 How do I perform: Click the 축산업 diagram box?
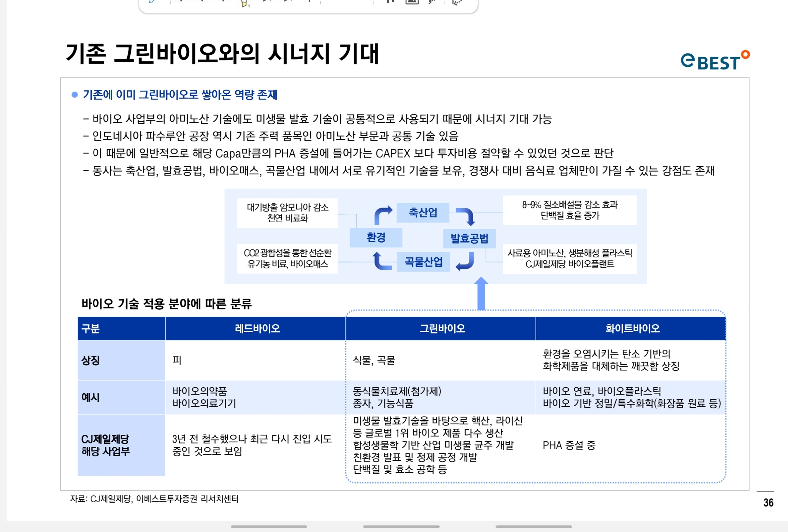423,212
